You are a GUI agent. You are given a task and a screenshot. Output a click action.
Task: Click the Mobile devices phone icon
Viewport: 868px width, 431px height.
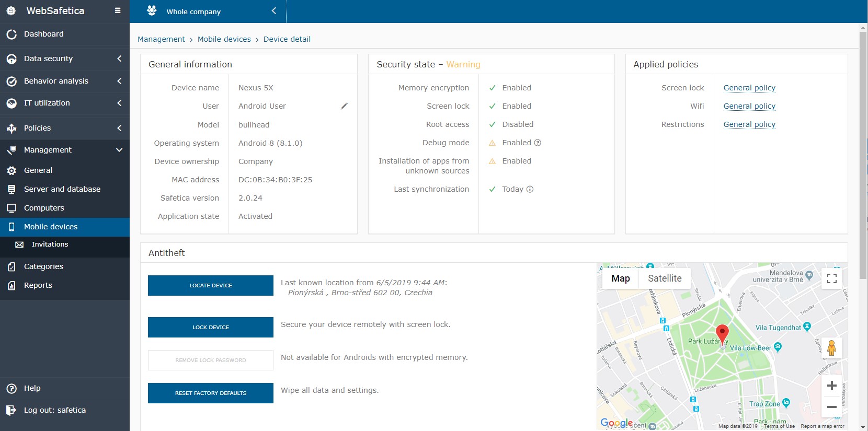click(x=12, y=227)
